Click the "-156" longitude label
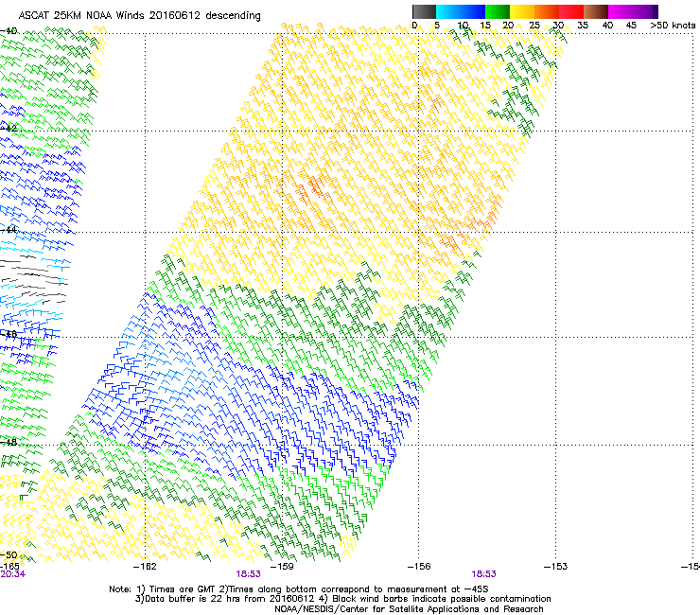Image resolution: width=700 pixels, height=615 pixels. (419, 567)
